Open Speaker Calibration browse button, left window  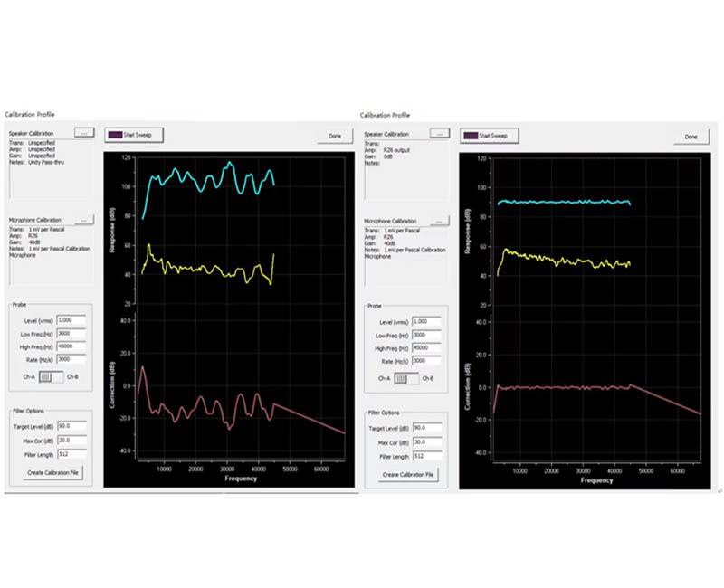click(x=83, y=133)
